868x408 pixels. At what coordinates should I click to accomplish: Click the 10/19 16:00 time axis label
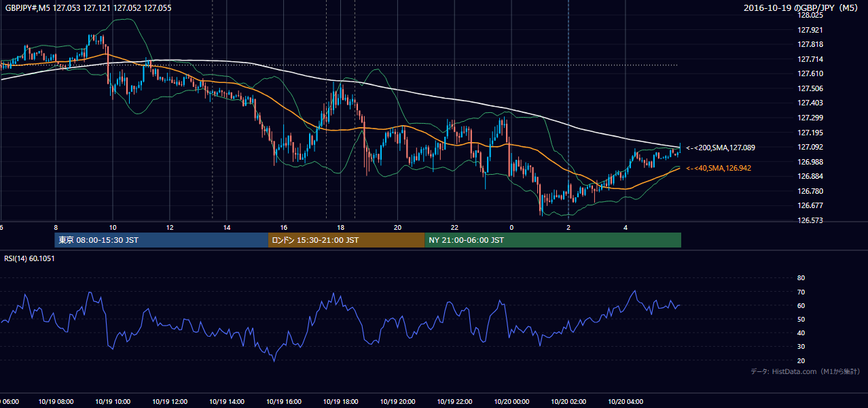tap(283, 402)
